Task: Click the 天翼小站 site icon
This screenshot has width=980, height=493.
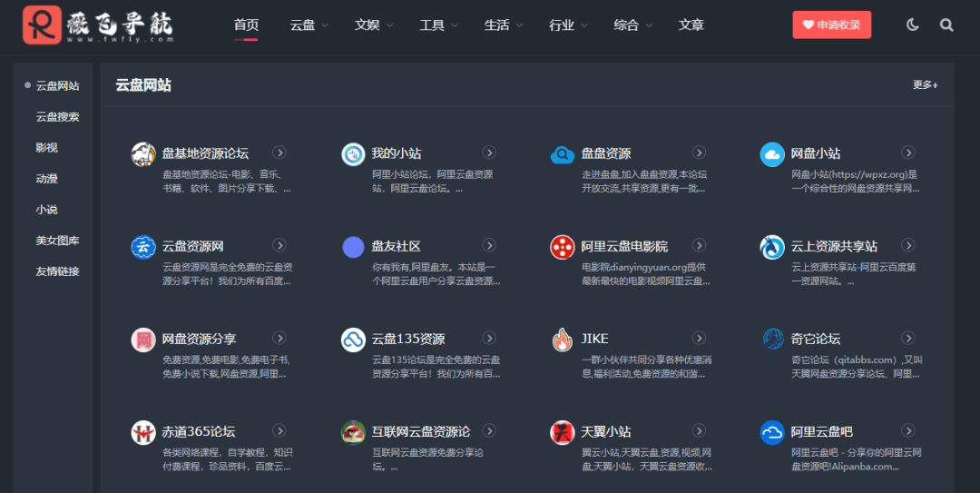Action: tap(563, 432)
